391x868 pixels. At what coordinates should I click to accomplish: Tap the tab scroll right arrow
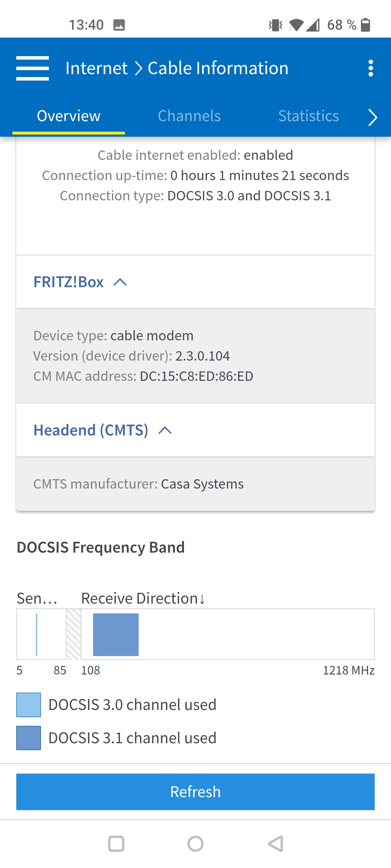[372, 117]
